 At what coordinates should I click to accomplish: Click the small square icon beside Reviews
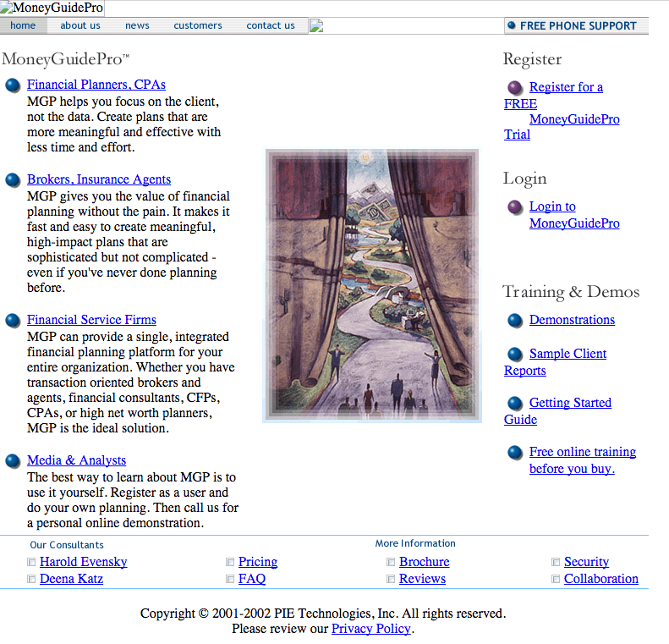pyautogui.click(x=391, y=579)
